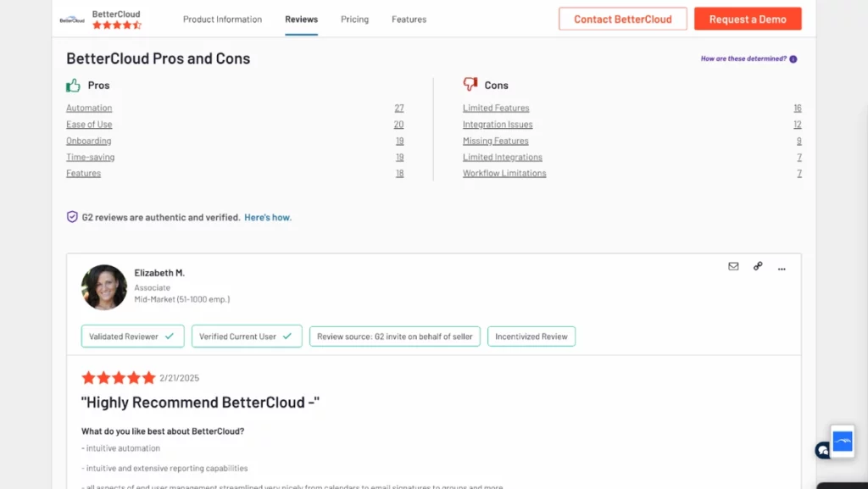Click the red thumbs-down Cons icon
Viewport: 868px width, 489px height.
[x=470, y=85]
